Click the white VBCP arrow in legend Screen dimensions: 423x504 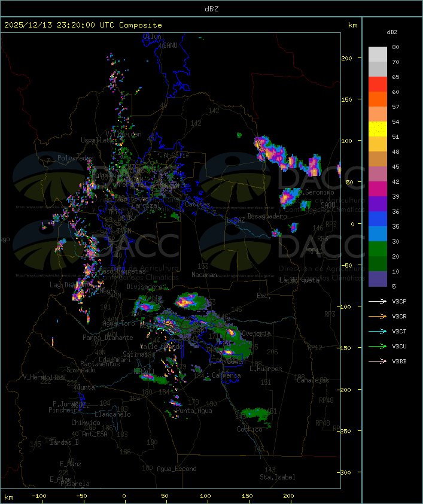[x=378, y=301]
